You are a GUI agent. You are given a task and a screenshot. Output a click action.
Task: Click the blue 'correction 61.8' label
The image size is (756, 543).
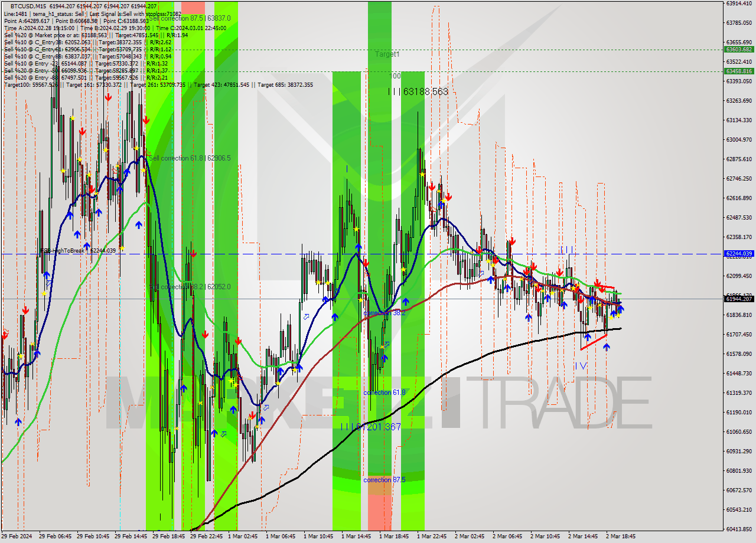tap(384, 392)
